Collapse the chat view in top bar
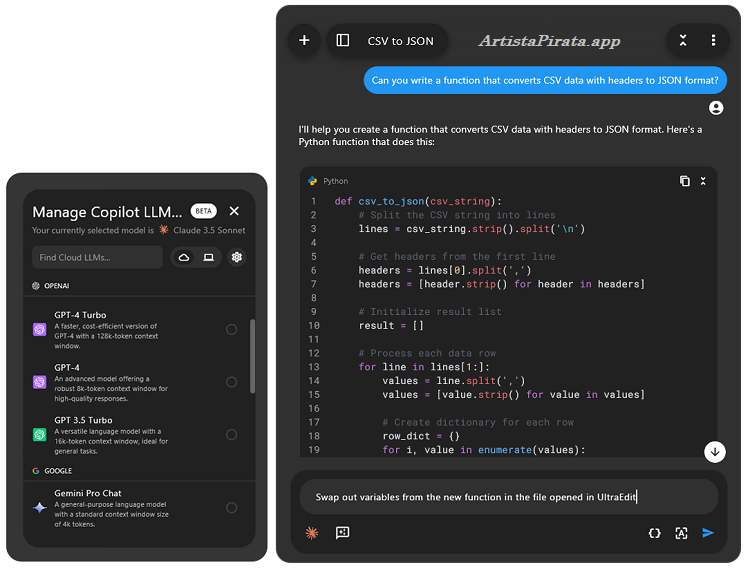The height and width of the screenshot is (574, 750). tap(683, 41)
